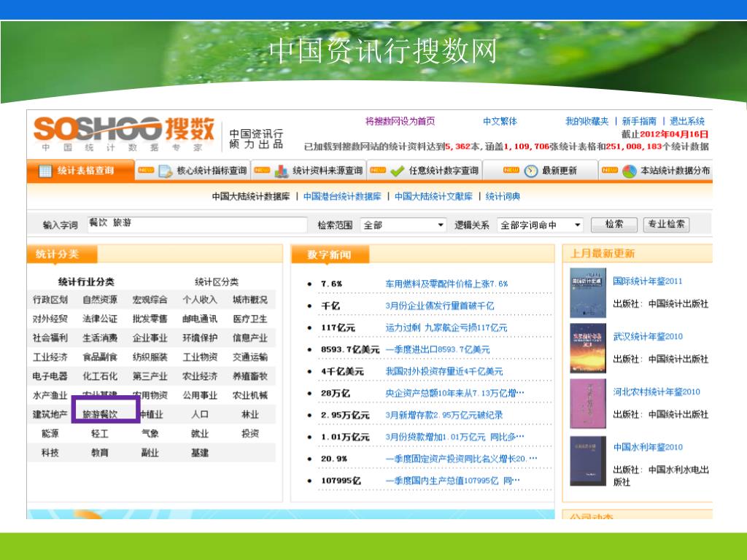Open the 统计词典 link
Viewport: 747px width, 560px height.
(x=503, y=196)
